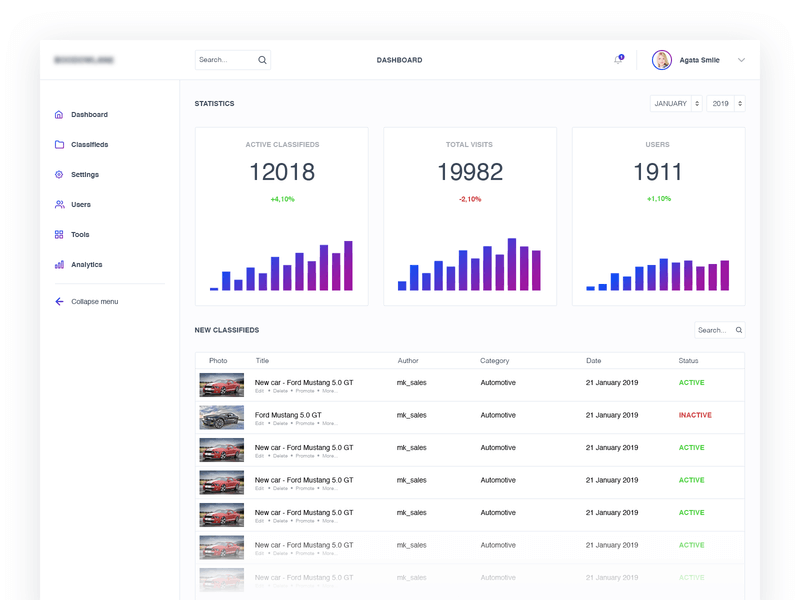Open the 2019 year dropdown
The height and width of the screenshot is (600, 800).
[x=724, y=103]
